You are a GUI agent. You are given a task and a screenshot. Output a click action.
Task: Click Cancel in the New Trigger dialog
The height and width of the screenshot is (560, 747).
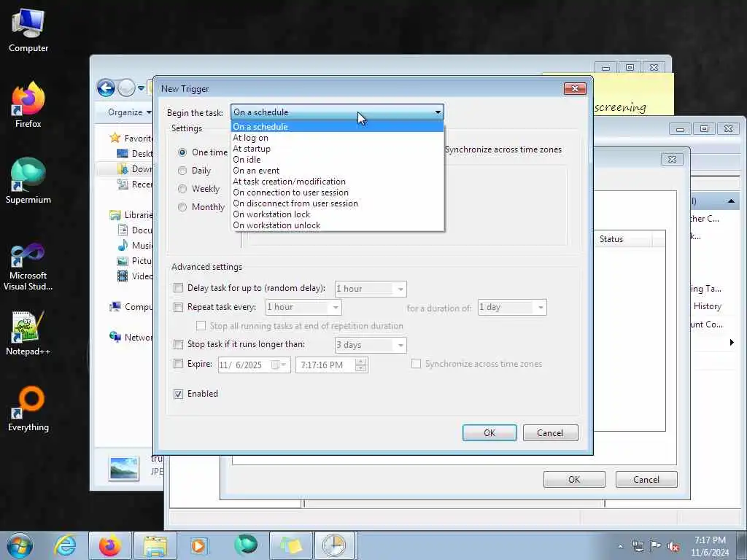(x=550, y=433)
